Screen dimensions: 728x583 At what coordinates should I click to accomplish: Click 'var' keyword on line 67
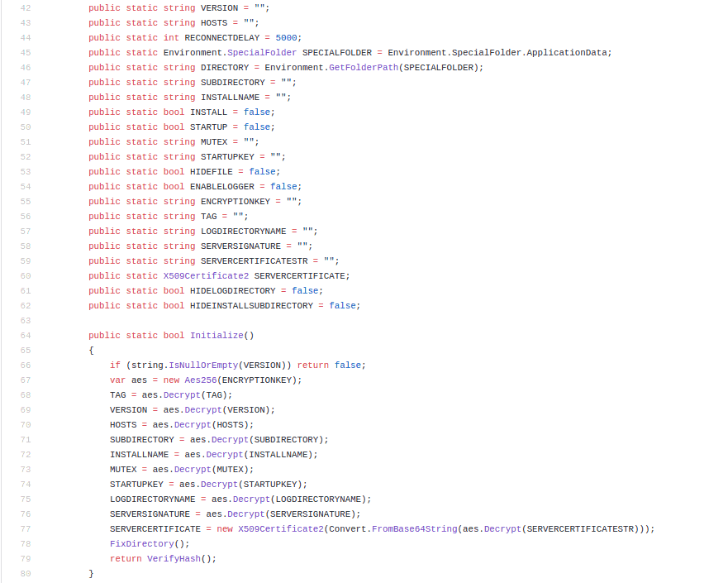click(117, 380)
